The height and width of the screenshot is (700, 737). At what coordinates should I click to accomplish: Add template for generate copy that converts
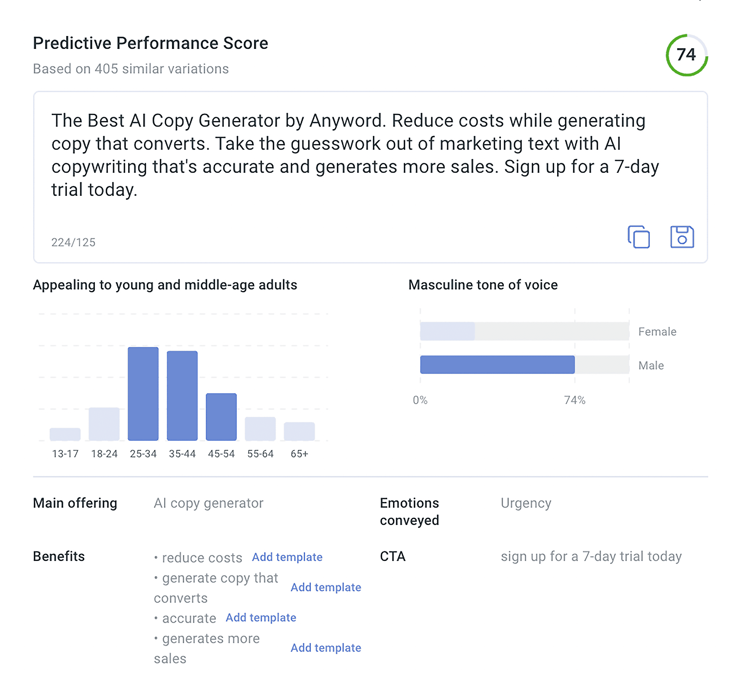326,587
